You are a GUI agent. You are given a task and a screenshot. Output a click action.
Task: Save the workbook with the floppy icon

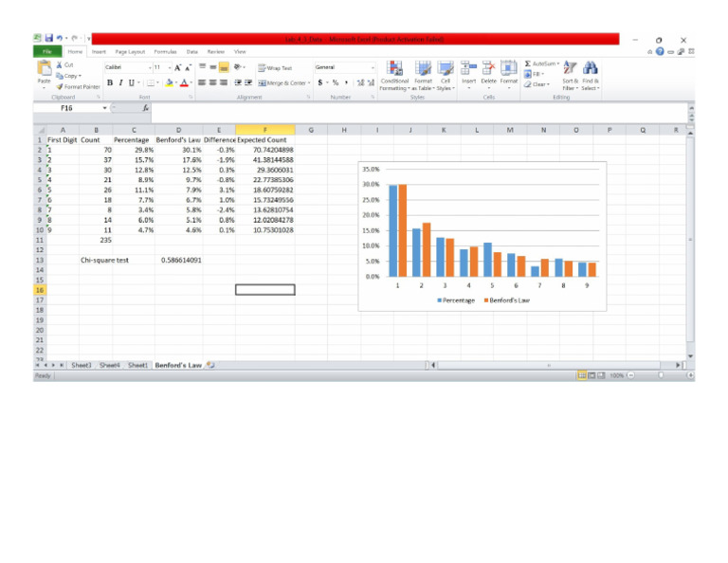(48, 39)
